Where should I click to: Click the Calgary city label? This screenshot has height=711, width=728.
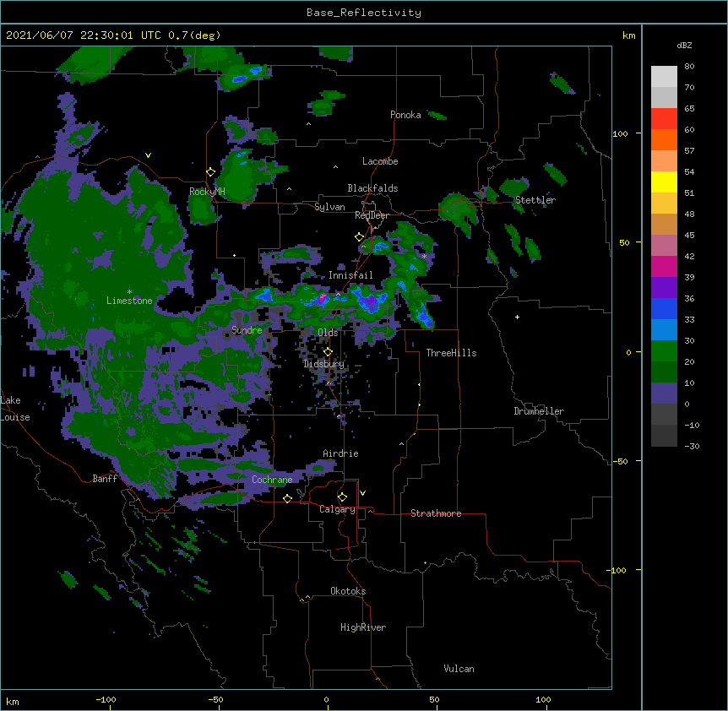click(337, 509)
